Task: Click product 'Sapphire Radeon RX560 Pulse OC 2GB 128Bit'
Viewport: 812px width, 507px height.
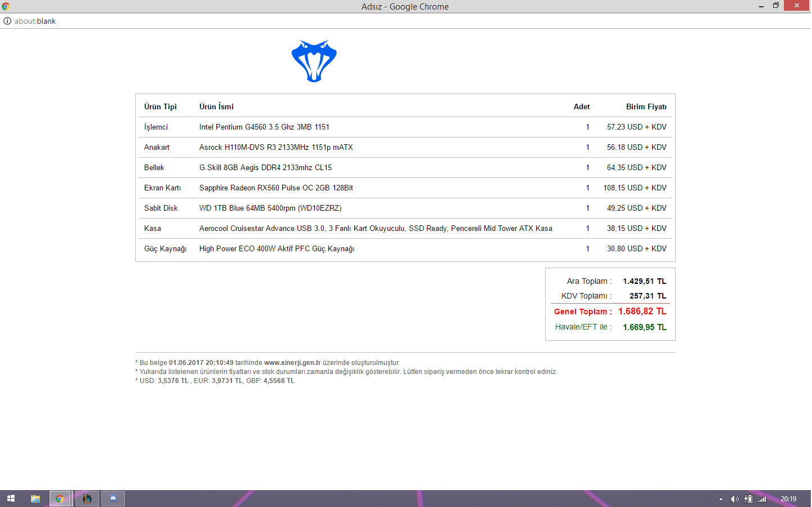Action: click(x=276, y=188)
